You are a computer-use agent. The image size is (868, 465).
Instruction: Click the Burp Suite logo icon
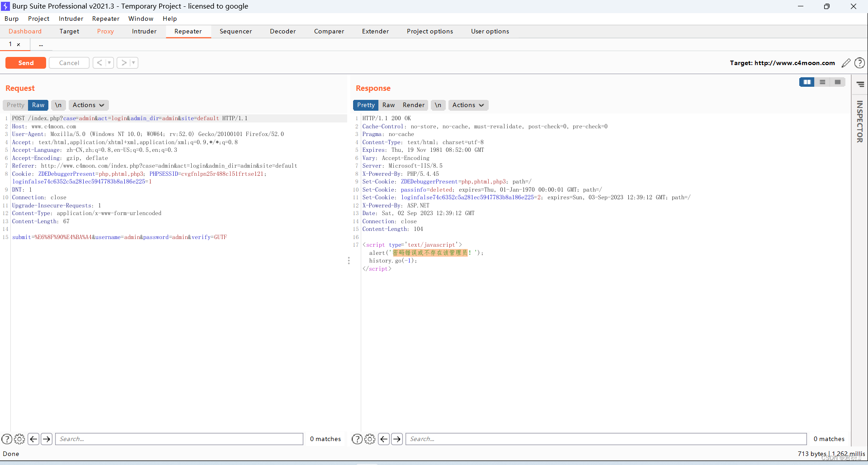point(5,6)
